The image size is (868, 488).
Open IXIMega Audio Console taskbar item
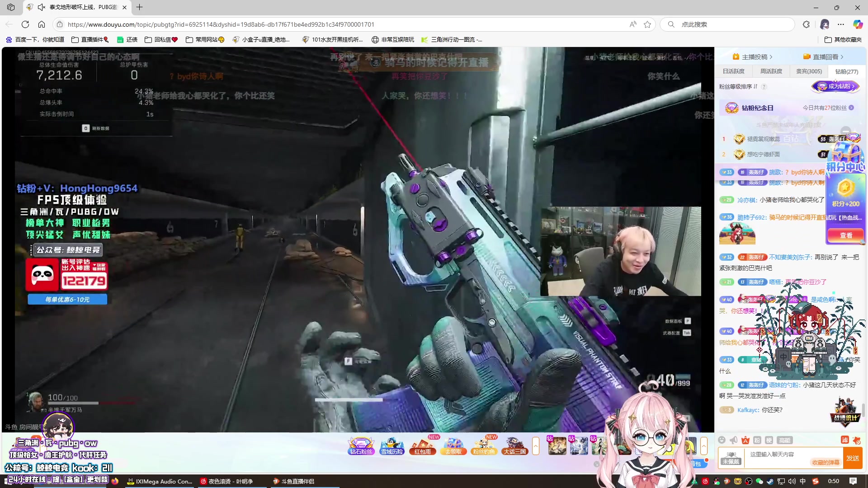(160, 481)
